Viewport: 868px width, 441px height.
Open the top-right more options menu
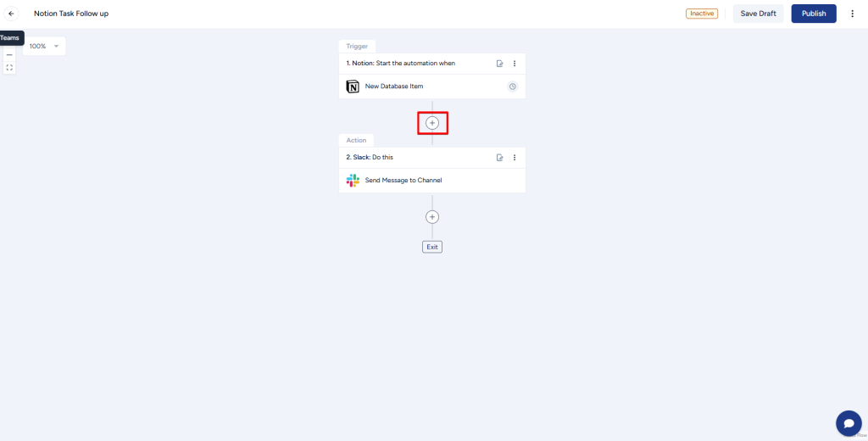(853, 14)
